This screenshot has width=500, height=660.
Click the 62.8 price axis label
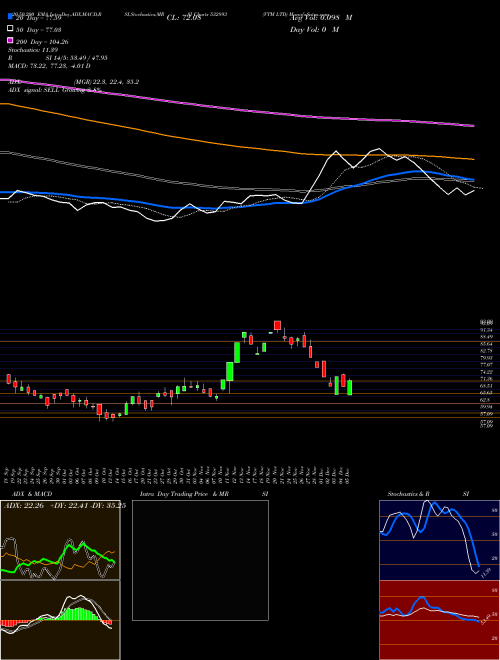[x=485, y=400]
